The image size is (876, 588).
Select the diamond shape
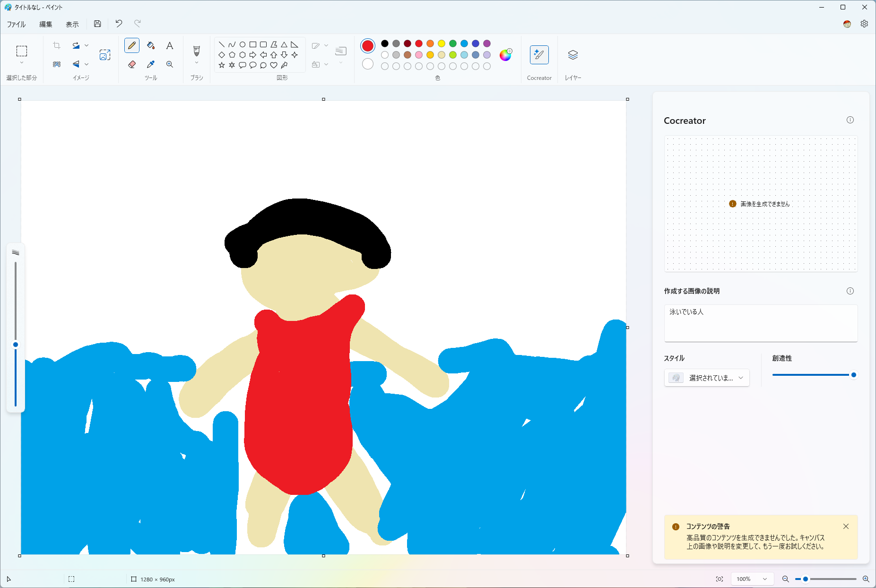[222, 55]
